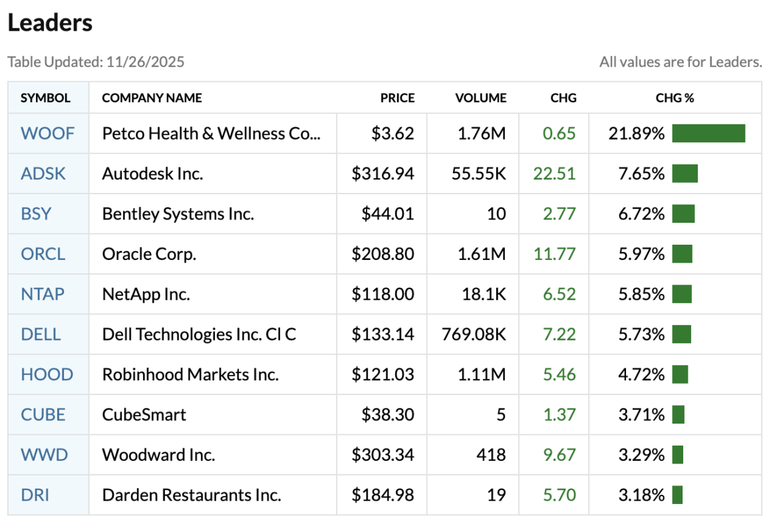Click the BSY symbol link
This screenshot has height=532, width=777.
tap(36, 214)
